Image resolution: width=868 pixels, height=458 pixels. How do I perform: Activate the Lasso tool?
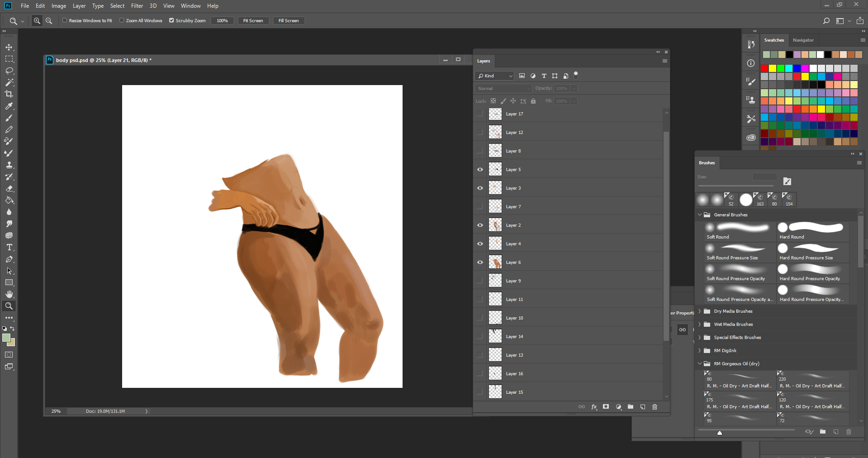click(x=9, y=71)
